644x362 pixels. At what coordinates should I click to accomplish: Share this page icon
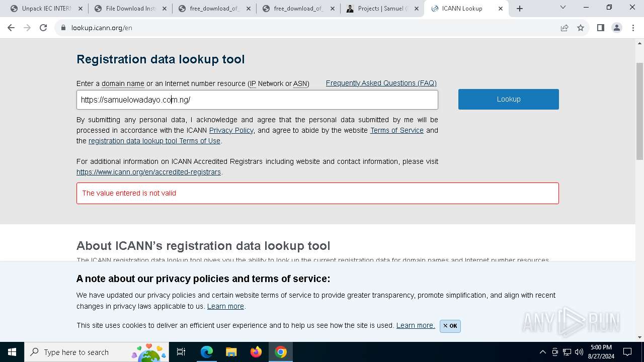(565, 28)
